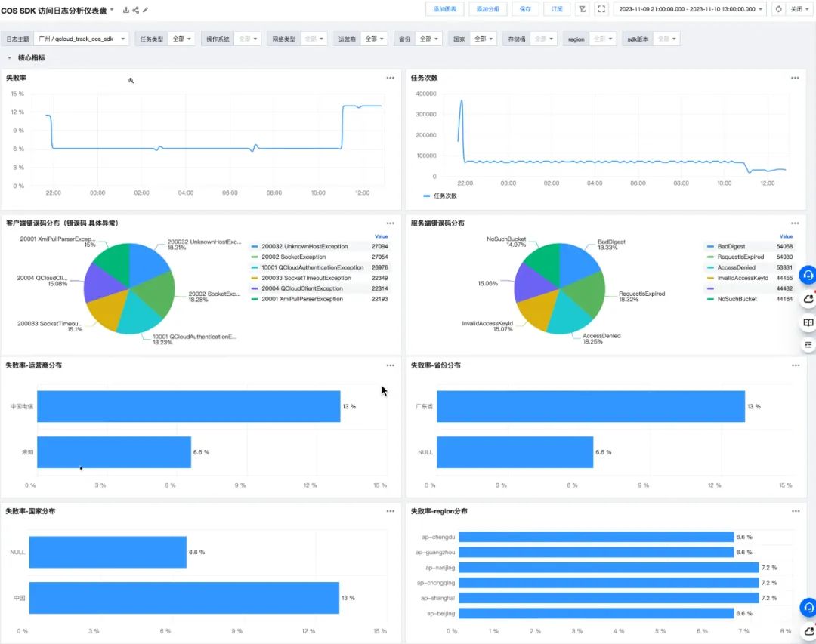Toggle the NoSuchBucket legend entry
This screenshot has height=644, width=816.
pos(732,299)
